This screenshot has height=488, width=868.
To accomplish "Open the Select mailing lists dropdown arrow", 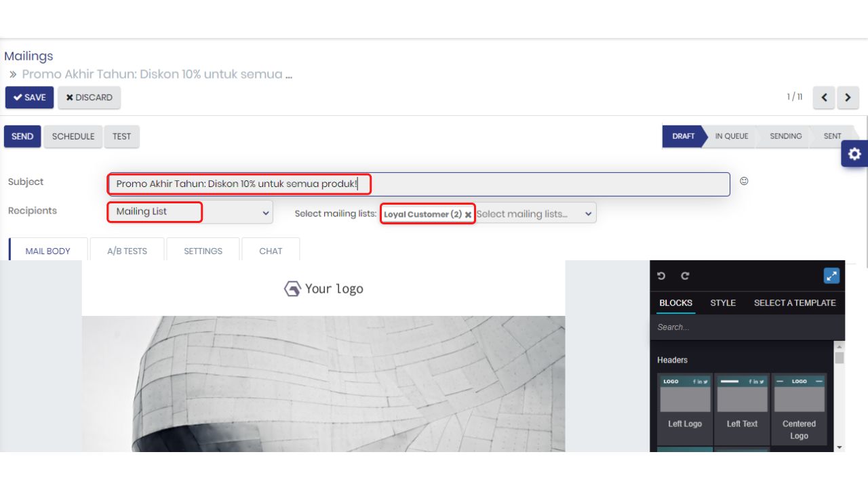I will [588, 213].
